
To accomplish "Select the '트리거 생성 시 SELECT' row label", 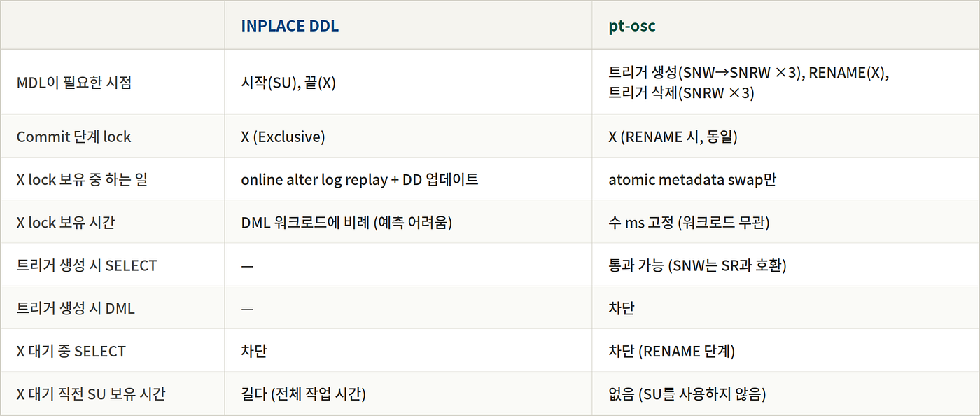I will [x=87, y=265].
